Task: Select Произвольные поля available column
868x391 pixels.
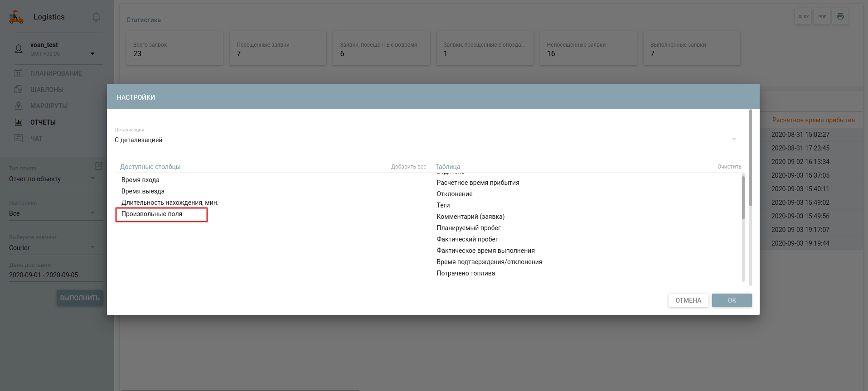Action: 152,214
